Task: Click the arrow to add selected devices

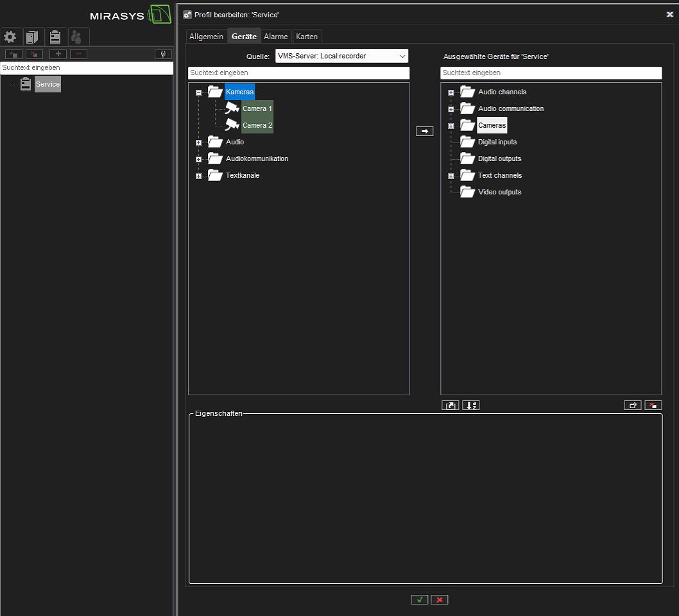Action: click(424, 131)
